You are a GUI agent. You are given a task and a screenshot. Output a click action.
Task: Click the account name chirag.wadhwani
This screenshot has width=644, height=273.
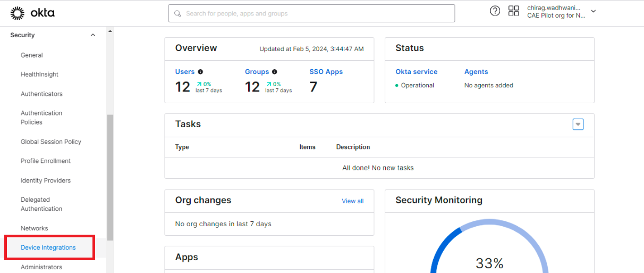tap(554, 8)
